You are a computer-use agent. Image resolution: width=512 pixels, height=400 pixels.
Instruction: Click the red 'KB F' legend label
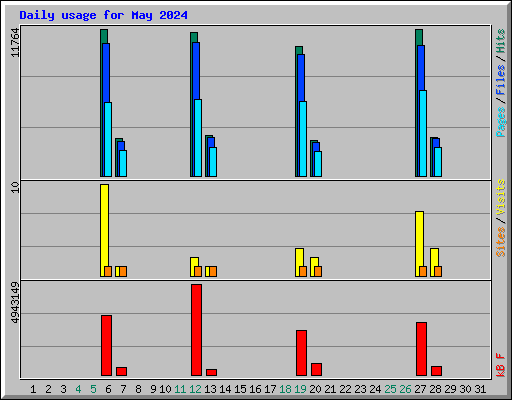click(501, 365)
